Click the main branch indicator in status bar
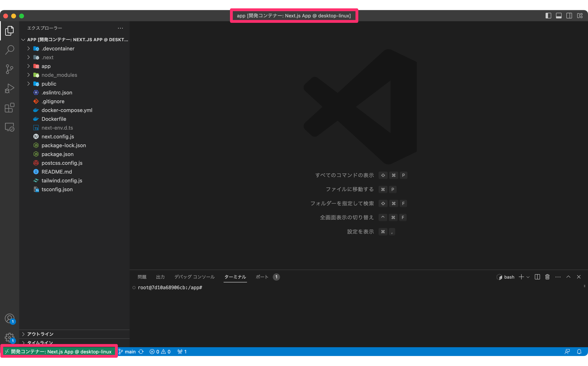This screenshot has height=366, width=588. [x=130, y=351]
